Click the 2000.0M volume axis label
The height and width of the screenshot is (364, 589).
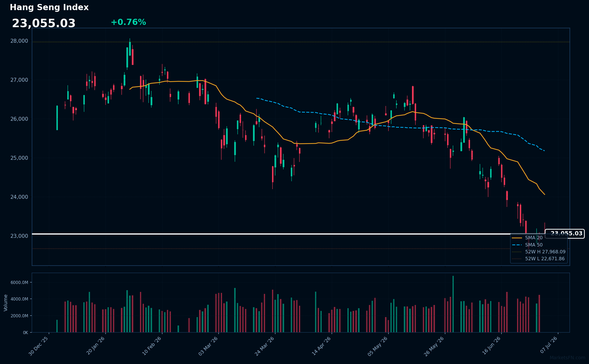pyautogui.click(x=19, y=316)
